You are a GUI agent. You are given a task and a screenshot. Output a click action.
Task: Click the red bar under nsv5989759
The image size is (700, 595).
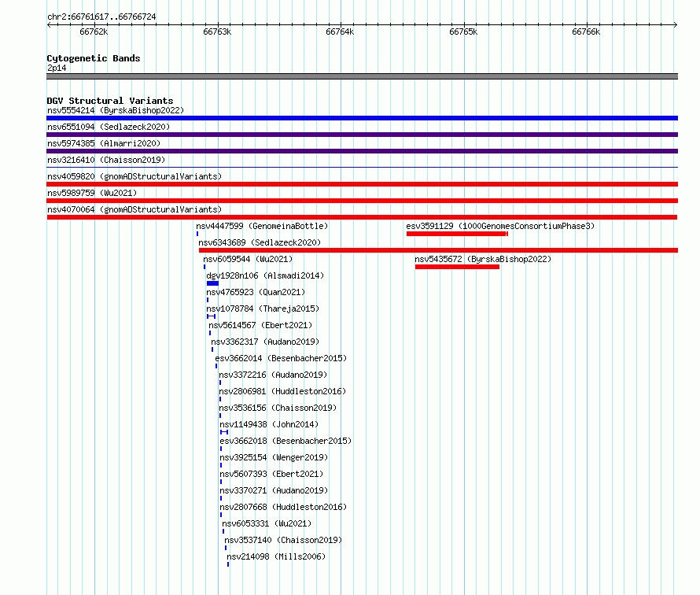[x=362, y=201]
